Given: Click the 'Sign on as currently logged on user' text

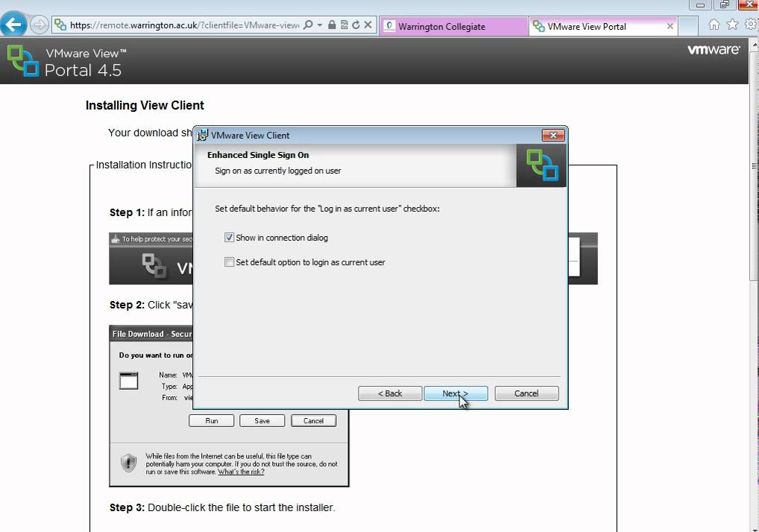Looking at the screenshot, I should click(x=278, y=171).
